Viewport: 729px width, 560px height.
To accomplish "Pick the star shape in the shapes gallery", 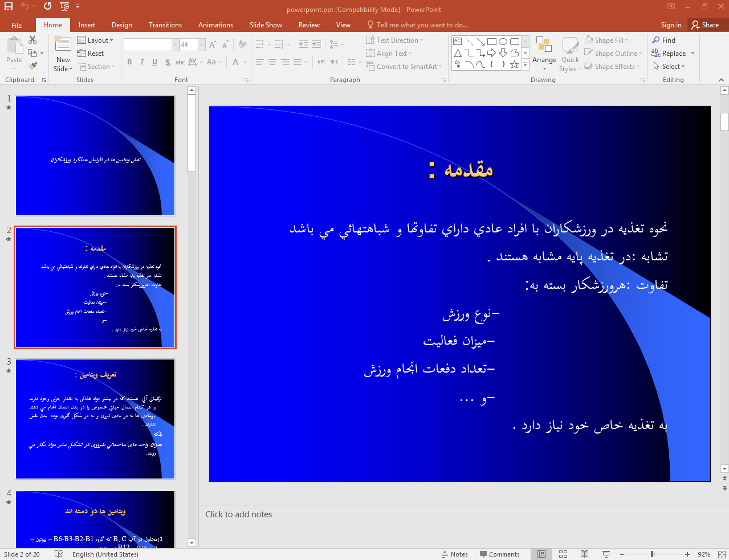I will [x=514, y=64].
